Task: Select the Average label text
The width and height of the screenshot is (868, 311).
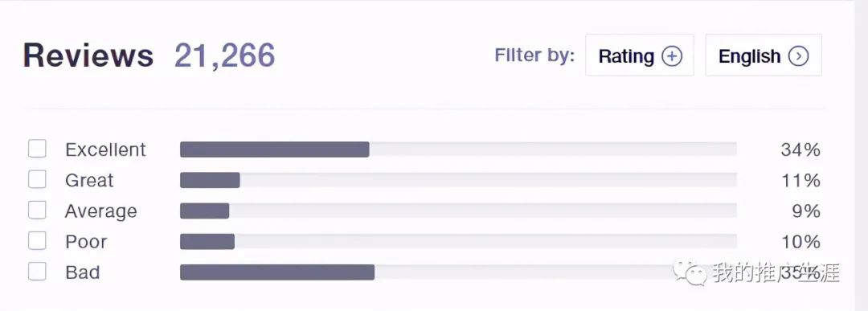Action: coord(100,211)
